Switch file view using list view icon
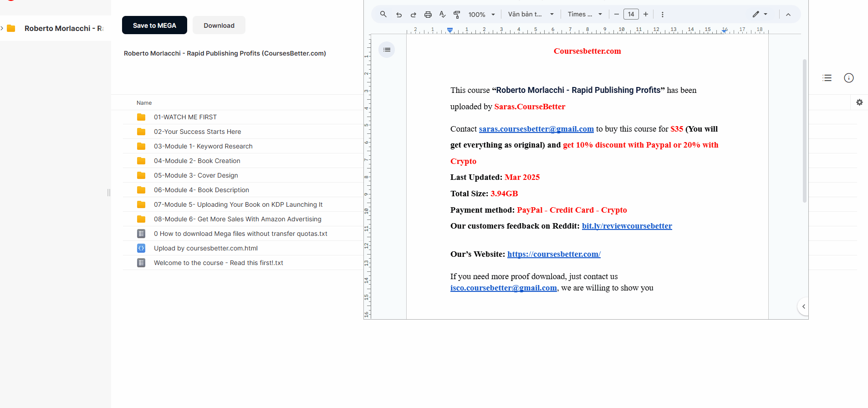This screenshot has width=868, height=408. pos(827,78)
